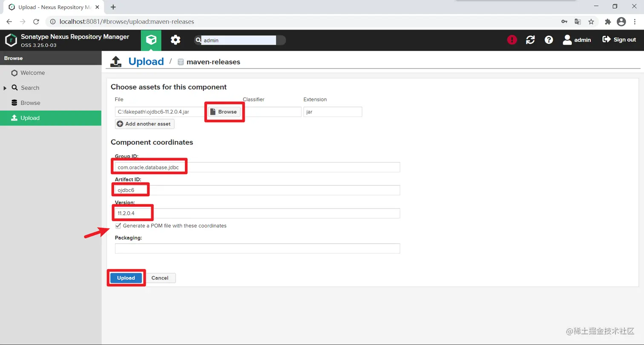Reload the page with browser reload icon
The image size is (644, 345).
(36, 21)
